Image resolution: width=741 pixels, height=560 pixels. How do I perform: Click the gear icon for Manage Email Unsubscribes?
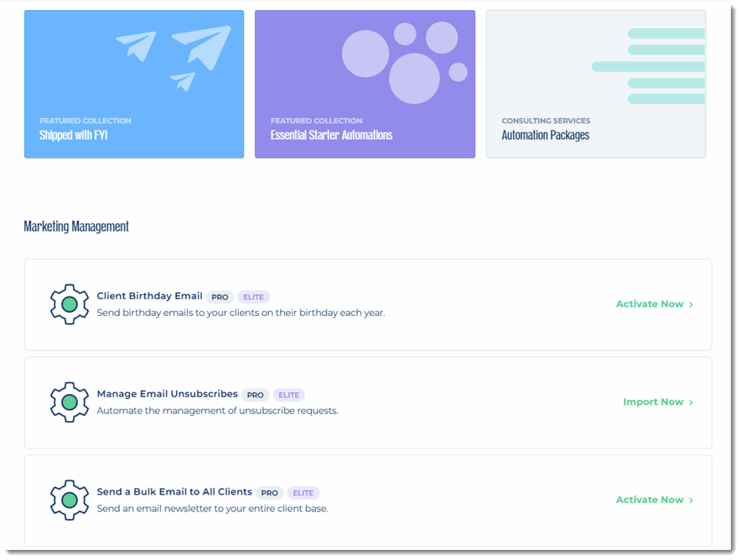70,402
